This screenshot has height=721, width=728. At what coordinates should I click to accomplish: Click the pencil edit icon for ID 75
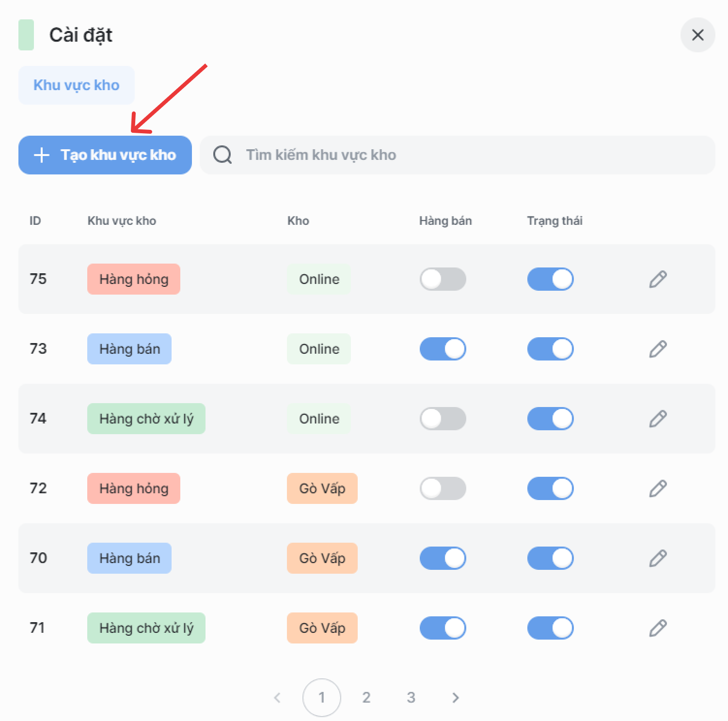click(658, 279)
